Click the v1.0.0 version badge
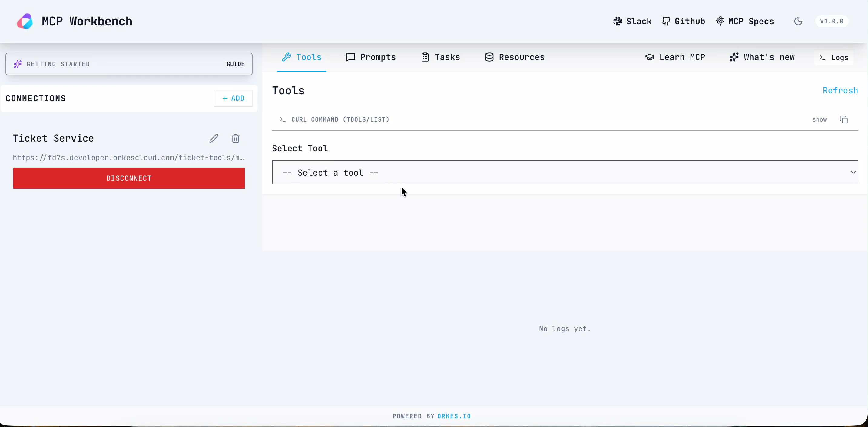 tap(832, 21)
